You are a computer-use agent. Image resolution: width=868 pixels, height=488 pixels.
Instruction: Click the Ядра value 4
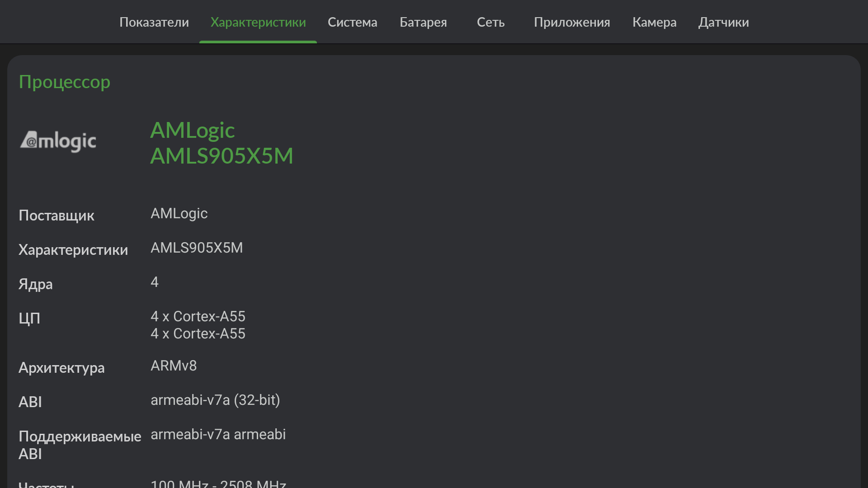(155, 282)
